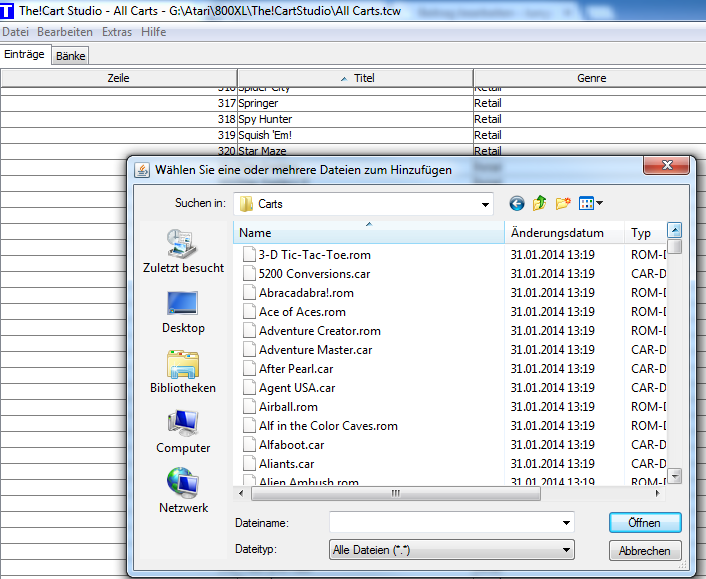Switch to the Bänke tab

70,56
